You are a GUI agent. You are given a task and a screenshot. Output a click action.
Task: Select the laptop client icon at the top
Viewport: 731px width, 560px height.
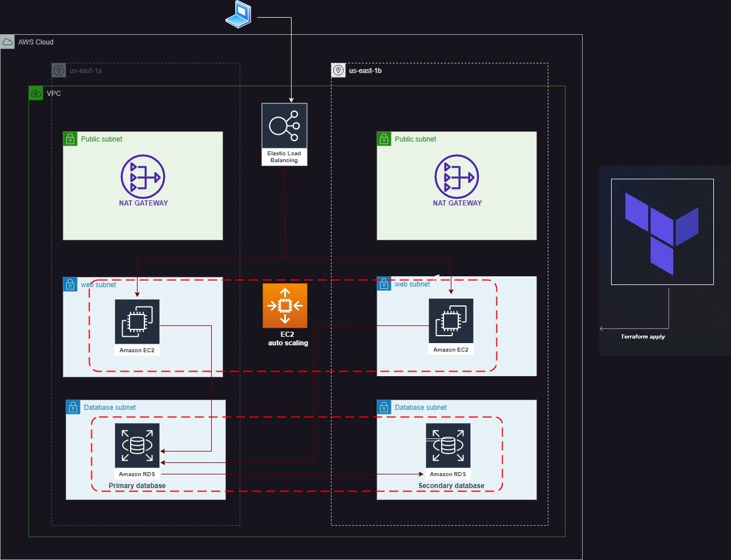(237, 14)
